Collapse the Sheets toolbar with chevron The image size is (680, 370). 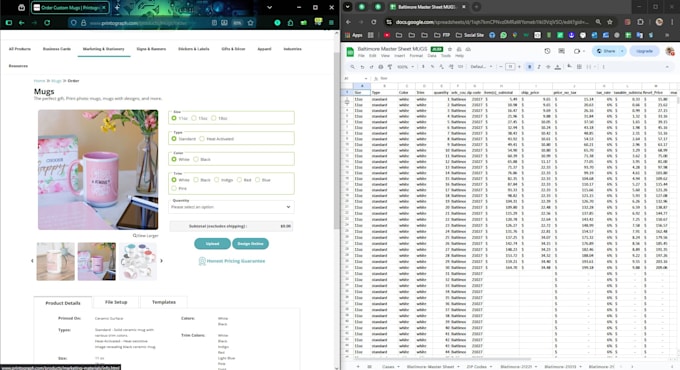(x=667, y=67)
